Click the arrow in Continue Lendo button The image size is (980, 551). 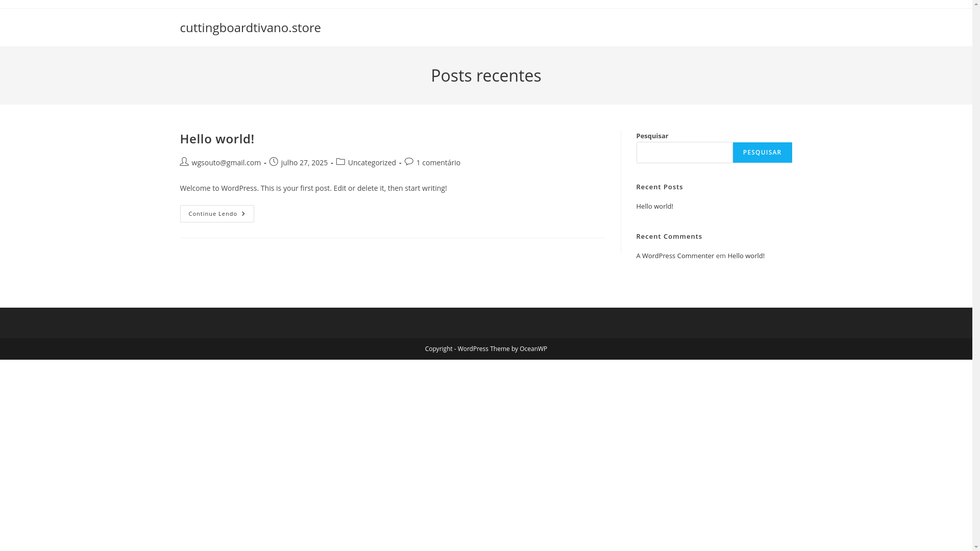(243, 214)
